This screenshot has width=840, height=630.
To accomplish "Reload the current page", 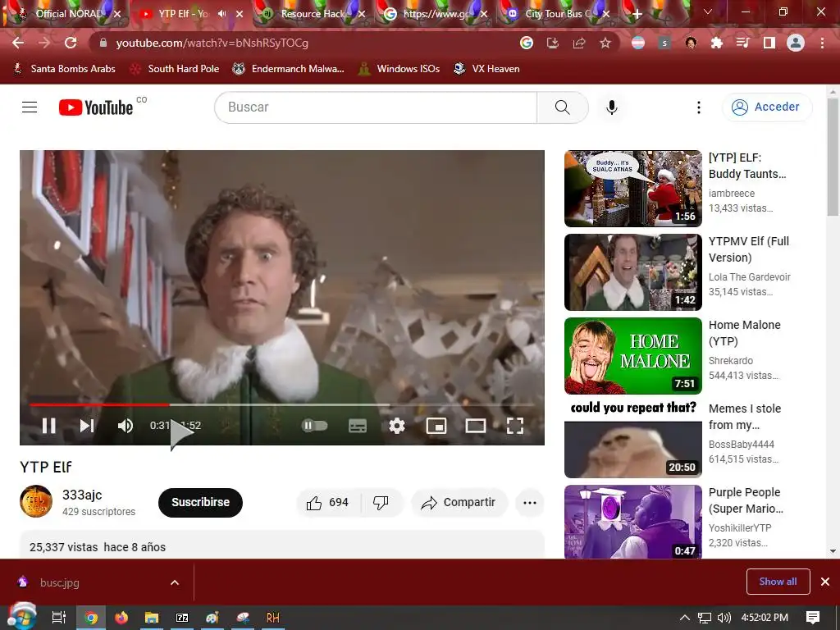I will (x=71, y=43).
